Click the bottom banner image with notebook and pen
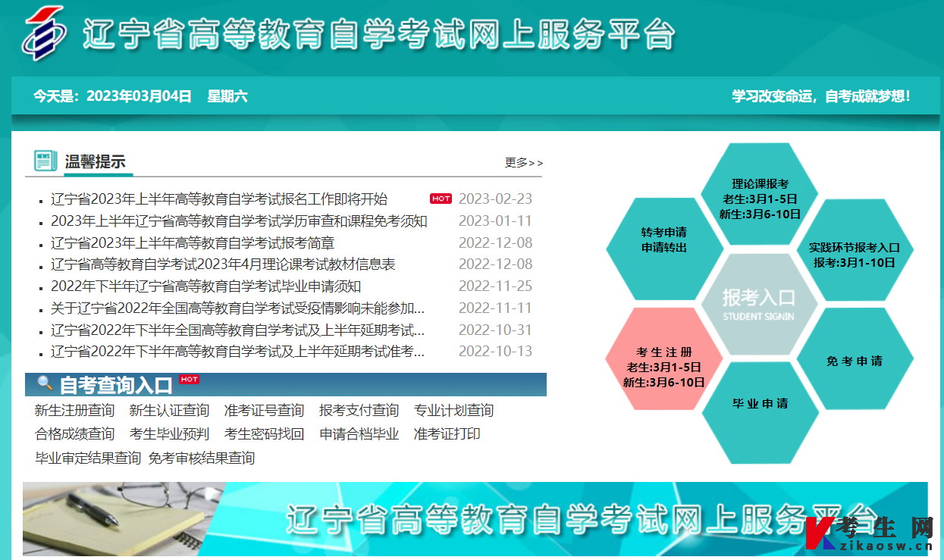Screen dimensions: 944x560 pos(475,519)
